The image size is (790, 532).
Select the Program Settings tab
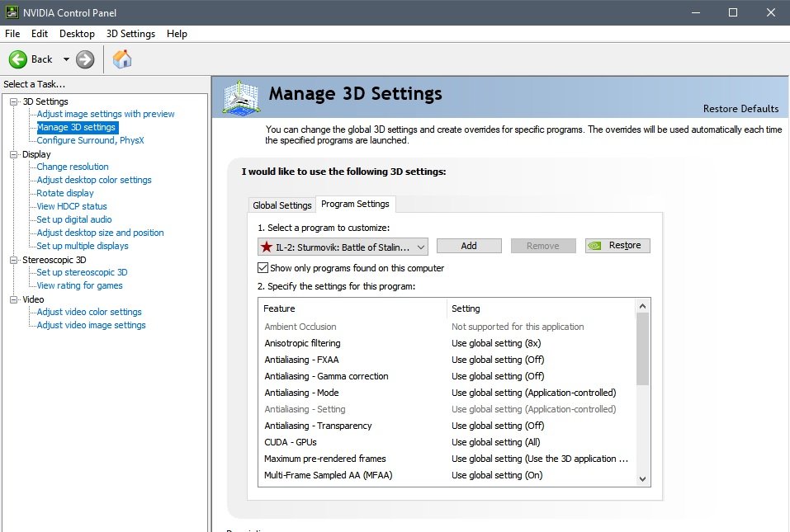[355, 204]
